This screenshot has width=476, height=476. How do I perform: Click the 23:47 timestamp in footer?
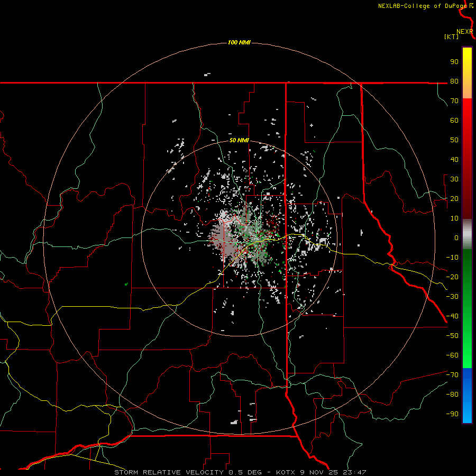coord(354,472)
